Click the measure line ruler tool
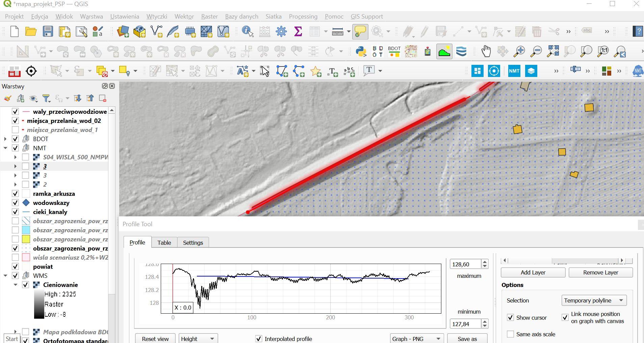Screen dimensions: 644x343 338,31
